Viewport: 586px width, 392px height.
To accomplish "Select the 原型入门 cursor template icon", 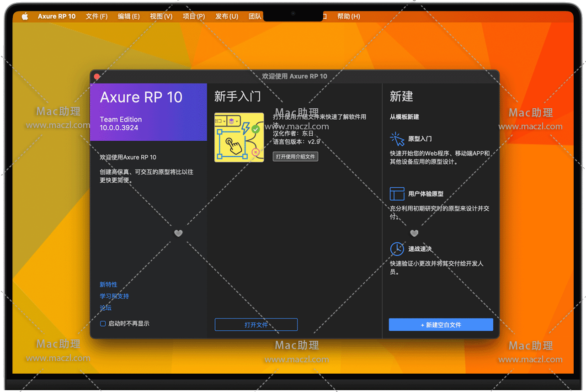I will pos(397,139).
